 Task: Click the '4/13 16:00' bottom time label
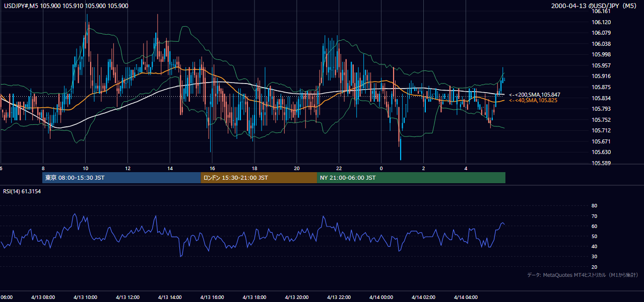coord(212,297)
